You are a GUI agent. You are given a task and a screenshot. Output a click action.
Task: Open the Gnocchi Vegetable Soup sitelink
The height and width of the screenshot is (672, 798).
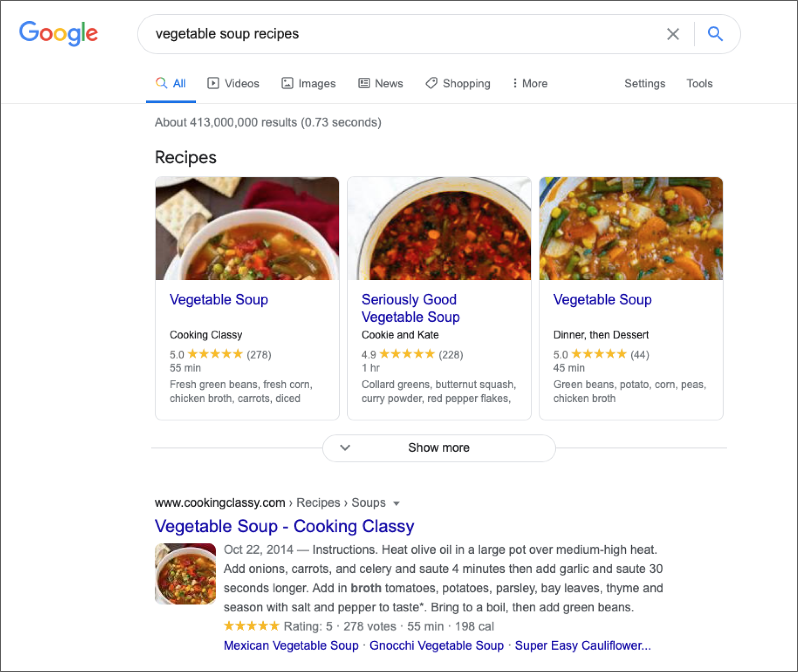tap(436, 645)
